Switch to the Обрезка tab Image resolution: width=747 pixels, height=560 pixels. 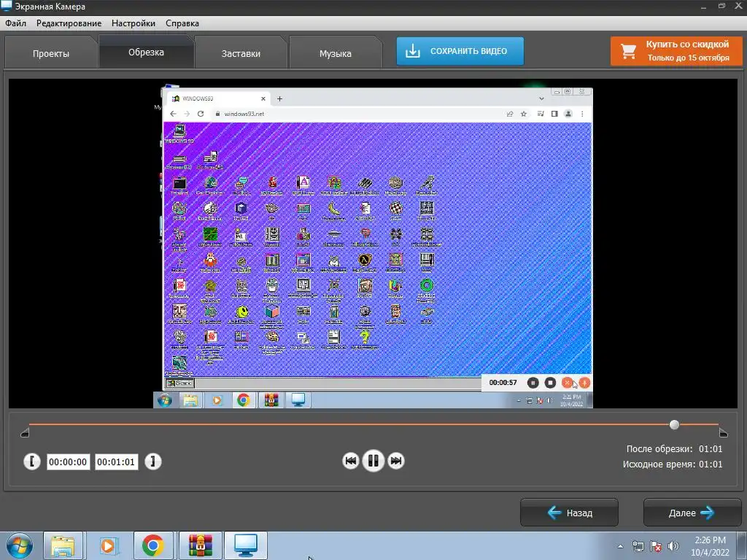(x=146, y=52)
